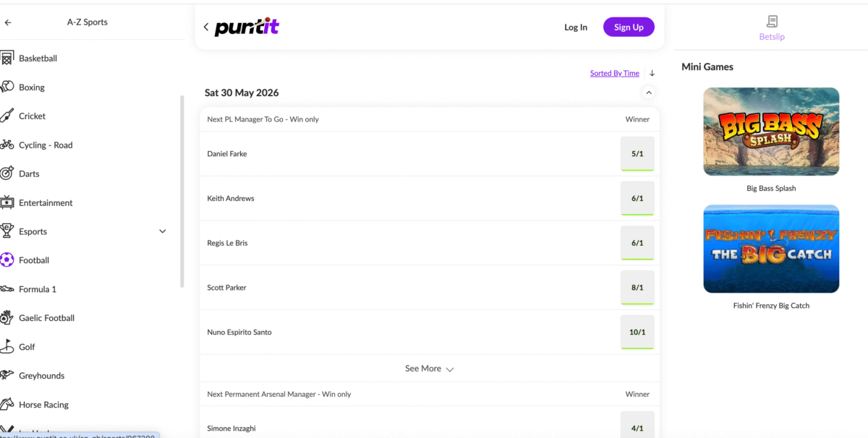Click the Nuno Espirito Santo name
868x438 pixels.
(239, 332)
